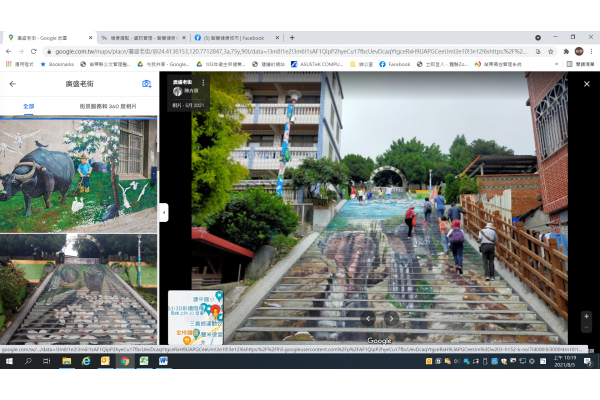This screenshot has height=400, width=600.
Task: Click the Chrome taskbar icon
Action: pos(125,361)
